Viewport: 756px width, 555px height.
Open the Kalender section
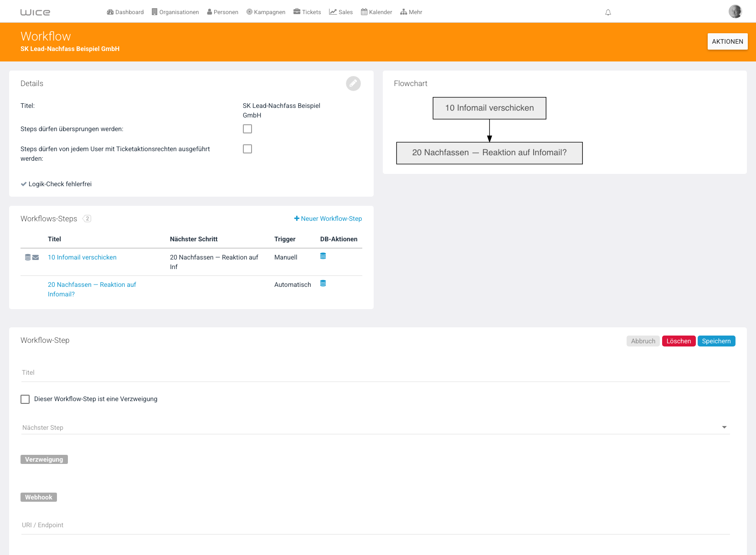pyautogui.click(x=376, y=12)
